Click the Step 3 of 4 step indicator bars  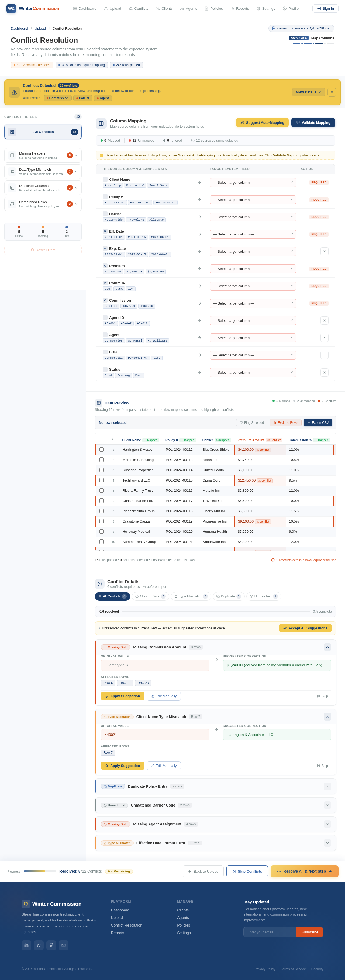click(x=313, y=43)
